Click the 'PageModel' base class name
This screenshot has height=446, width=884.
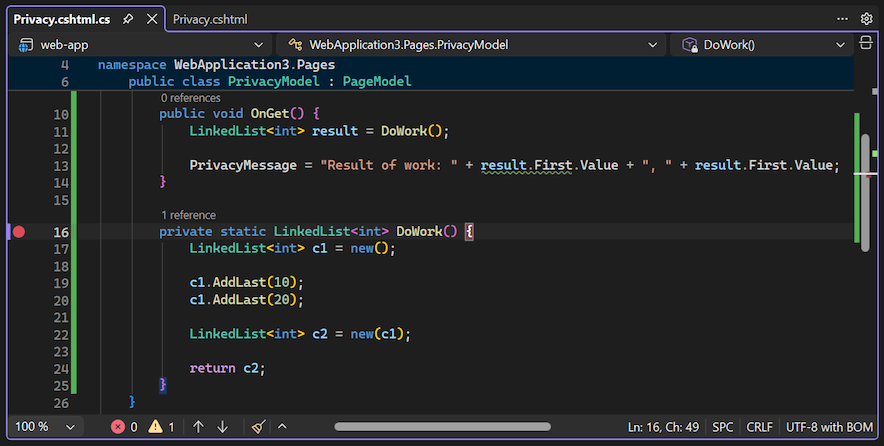pos(377,82)
